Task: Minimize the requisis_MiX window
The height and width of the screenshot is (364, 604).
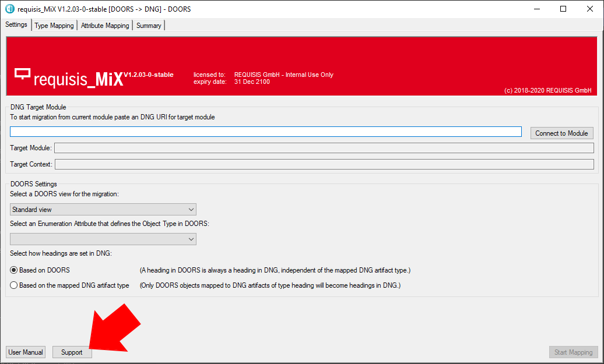Action: 537,9
